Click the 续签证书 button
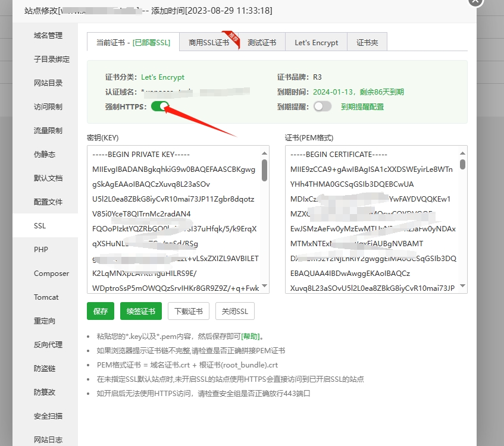 coord(141,311)
